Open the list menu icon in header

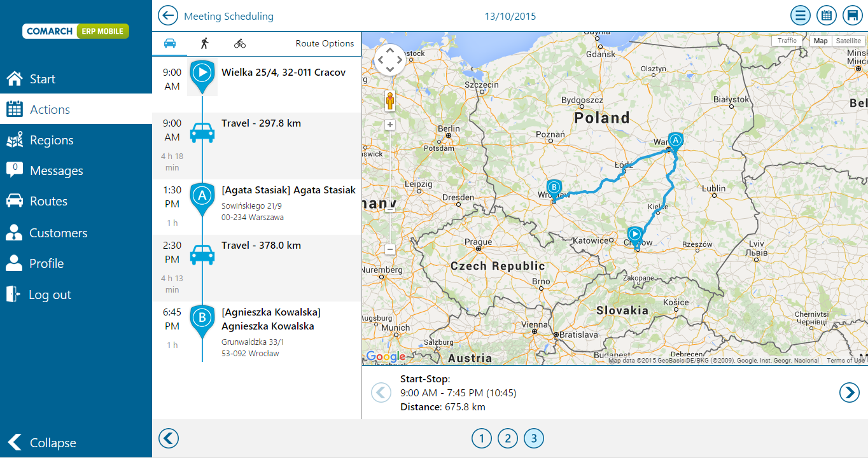point(801,15)
